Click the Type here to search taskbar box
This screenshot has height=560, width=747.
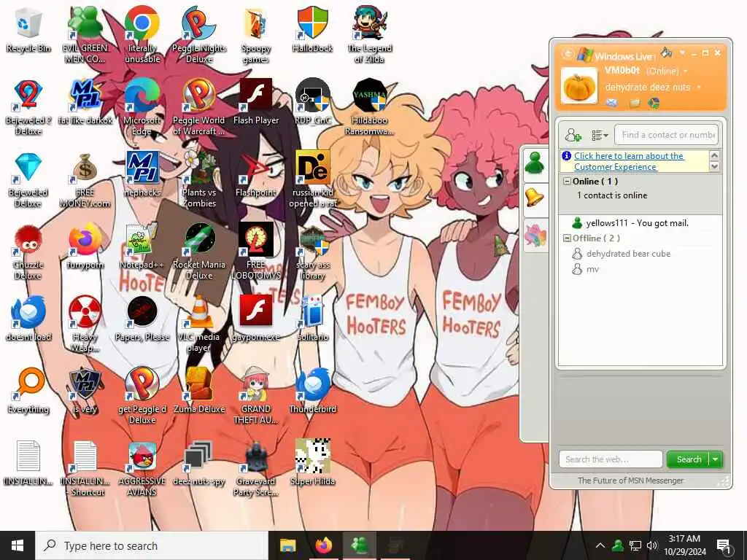[x=152, y=545]
